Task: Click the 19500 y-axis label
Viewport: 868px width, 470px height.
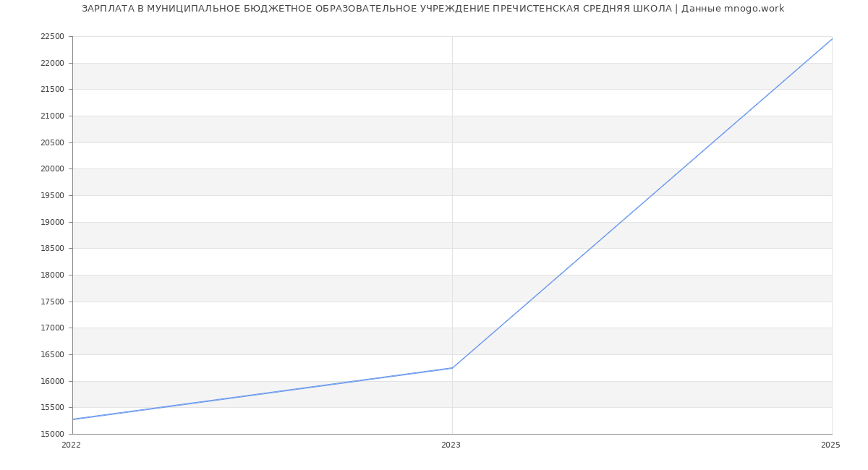Action: pyautogui.click(x=52, y=196)
